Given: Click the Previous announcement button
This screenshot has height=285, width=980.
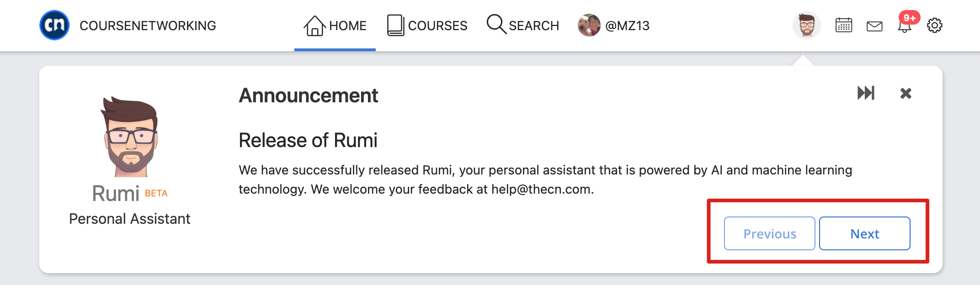Looking at the screenshot, I should click(x=770, y=233).
